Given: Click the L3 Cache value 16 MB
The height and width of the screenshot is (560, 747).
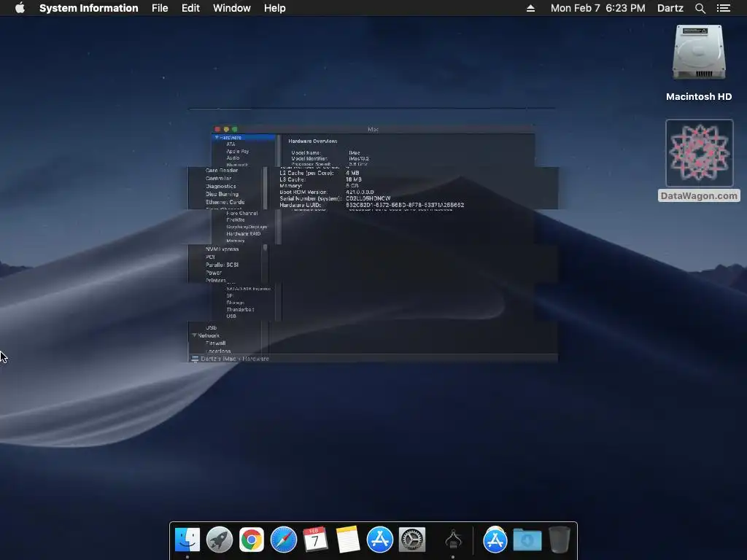Looking at the screenshot, I should [x=354, y=179].
